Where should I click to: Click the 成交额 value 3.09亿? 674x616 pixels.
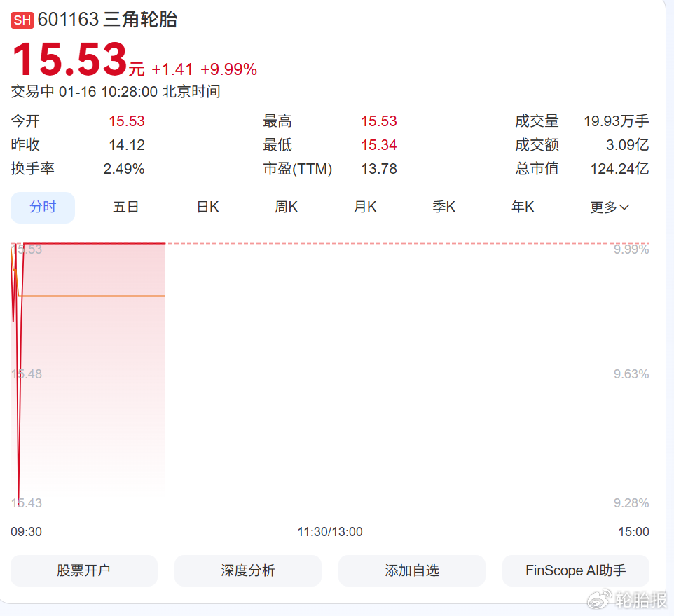pos(628,145)
